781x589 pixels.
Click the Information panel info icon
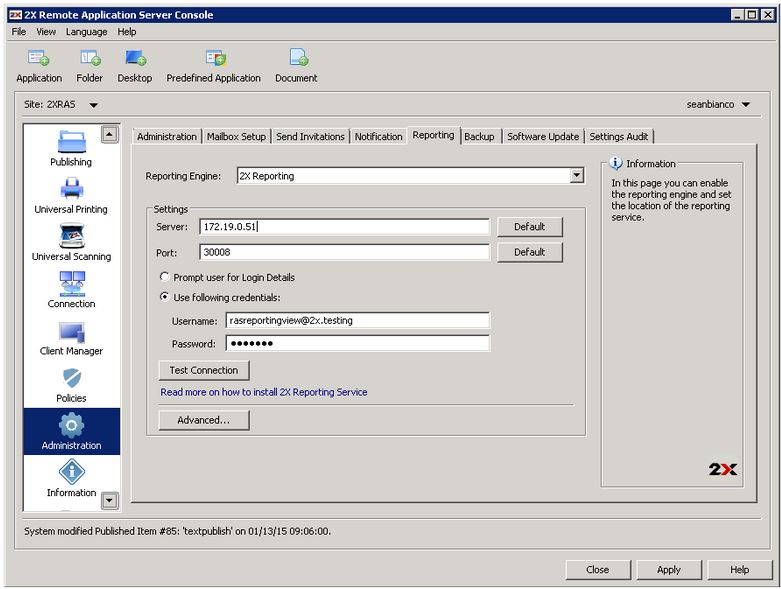(x=616, y=163)
